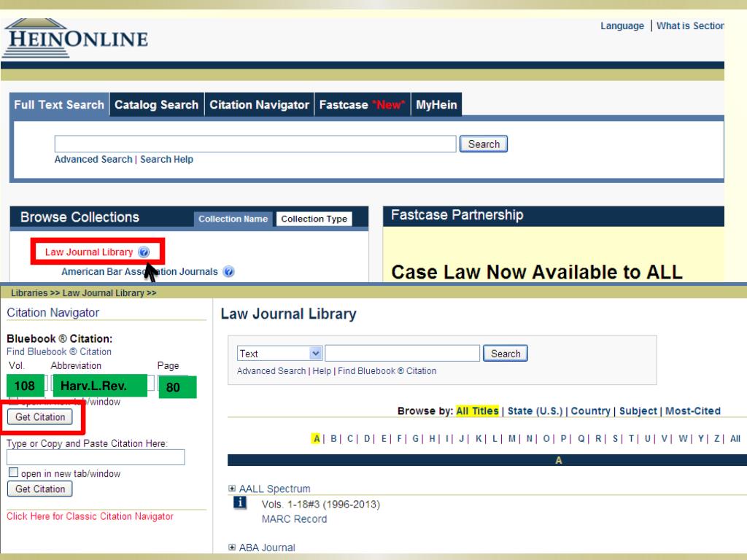Open top Advanced Search link
747x560 pixels.
click(93, 159)
